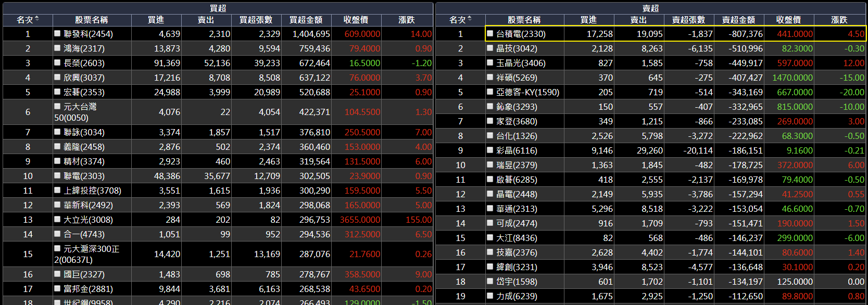Sort by 買進 column in the 買超 table

[x=156, y=20]
